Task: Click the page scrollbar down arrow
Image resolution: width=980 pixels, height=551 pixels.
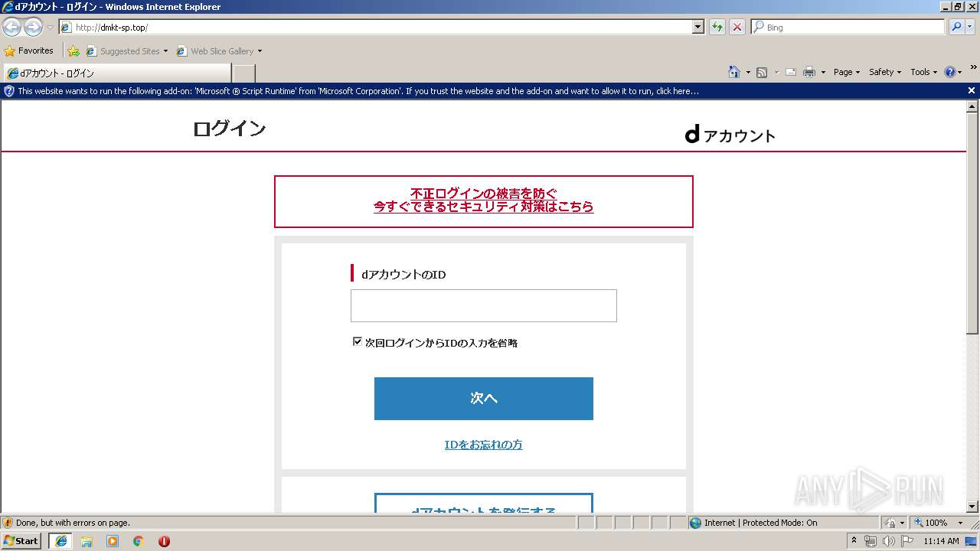Action: point(972,506)
